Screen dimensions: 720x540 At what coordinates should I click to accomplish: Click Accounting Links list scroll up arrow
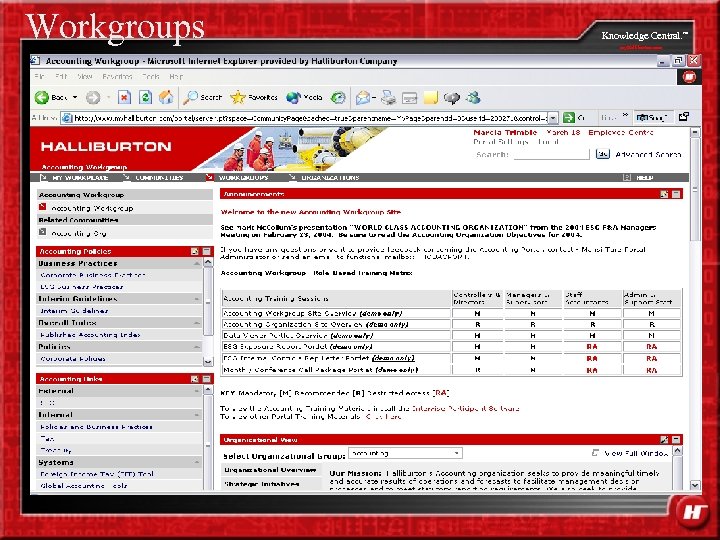click(x=208, y=390)
